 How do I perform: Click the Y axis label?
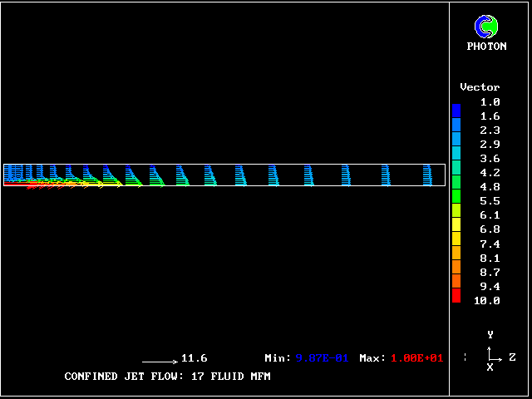tap(490, 334)
